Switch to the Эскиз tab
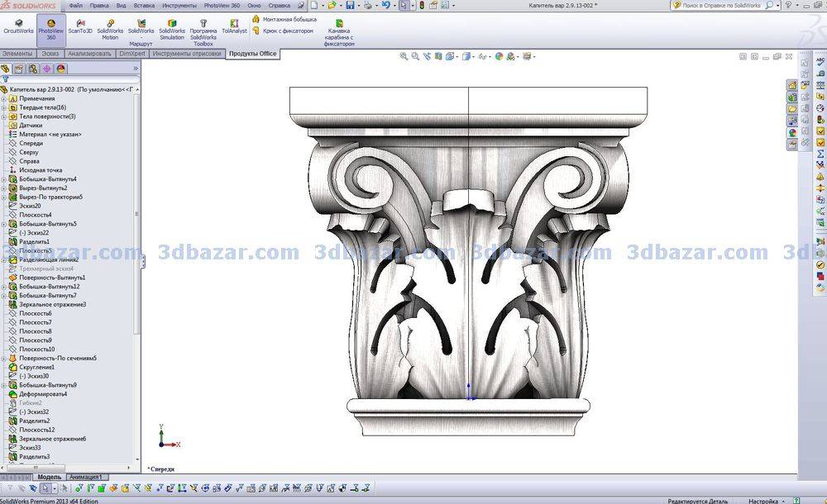The height and width of the screenshot is (504, 827). click(50, 54)
